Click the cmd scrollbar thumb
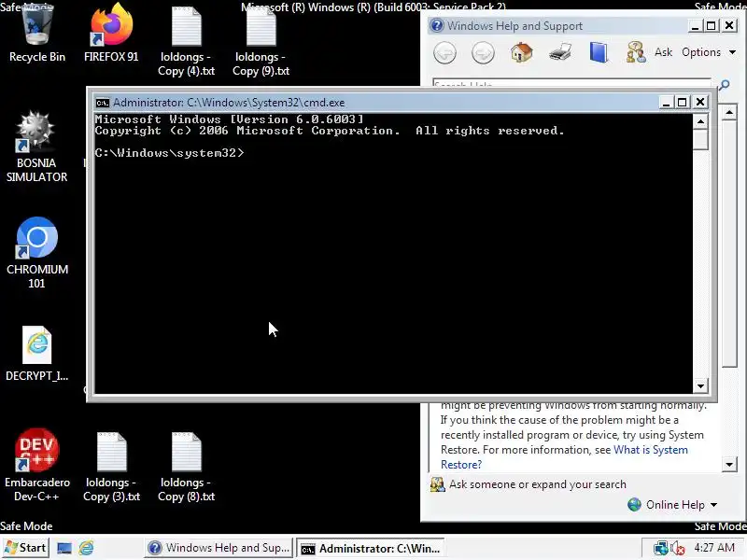The height and width of the screenshot is (560, 747). tap(700, 139)
